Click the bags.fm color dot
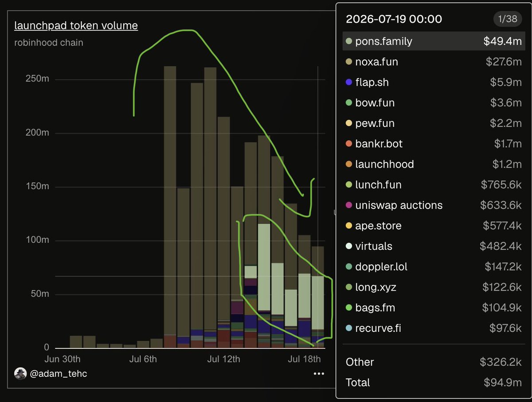Image resolution: width=532 pixels, height=402 pixels. (349, 307)
